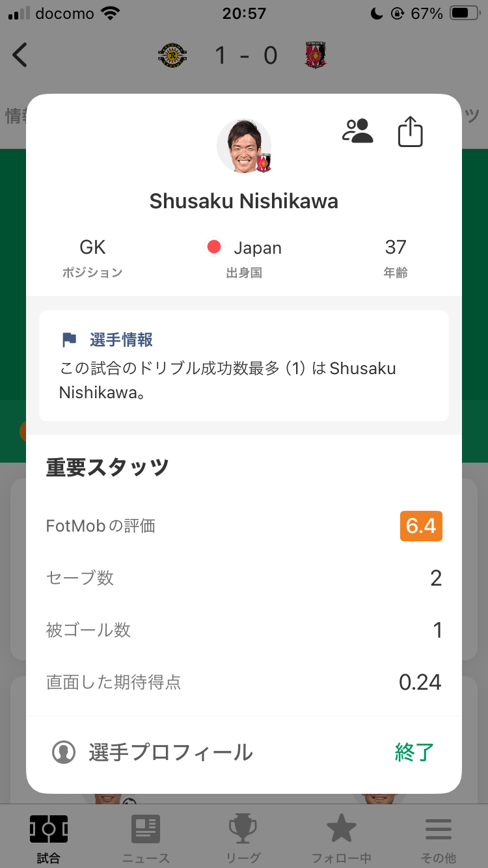Image resolution: width=488 pixels, height=868 pixels.
Task: Tap Shusaku Nishikawa's profile photo
Action: click(244, 146)
